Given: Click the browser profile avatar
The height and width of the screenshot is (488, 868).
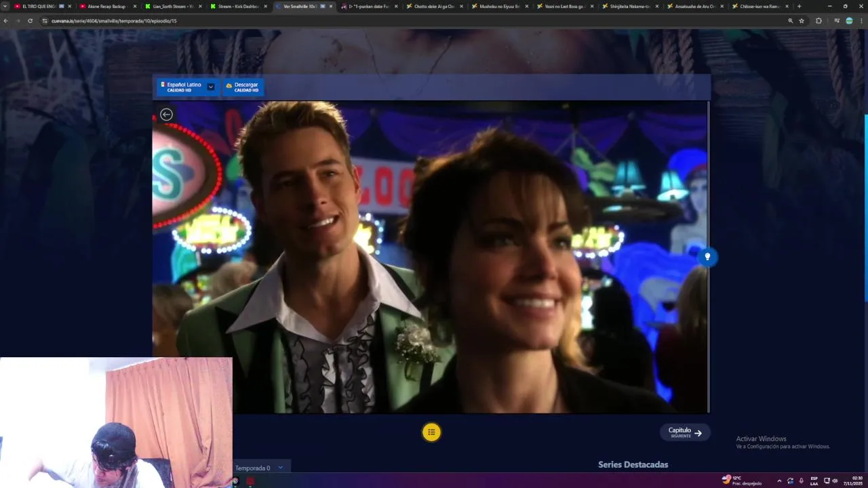Looking at the screenshot, I should (849, 21).
